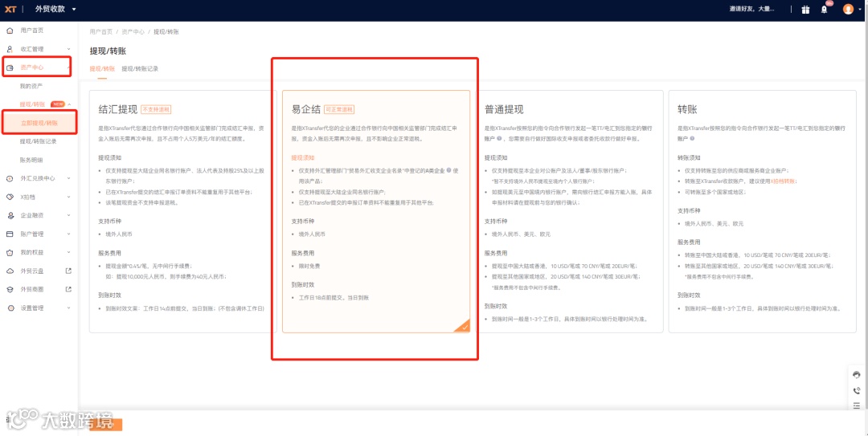Expand the 我的权益 chevron
Screen dimensions: 868x436
pyautogui.click(x=68, y=252)
